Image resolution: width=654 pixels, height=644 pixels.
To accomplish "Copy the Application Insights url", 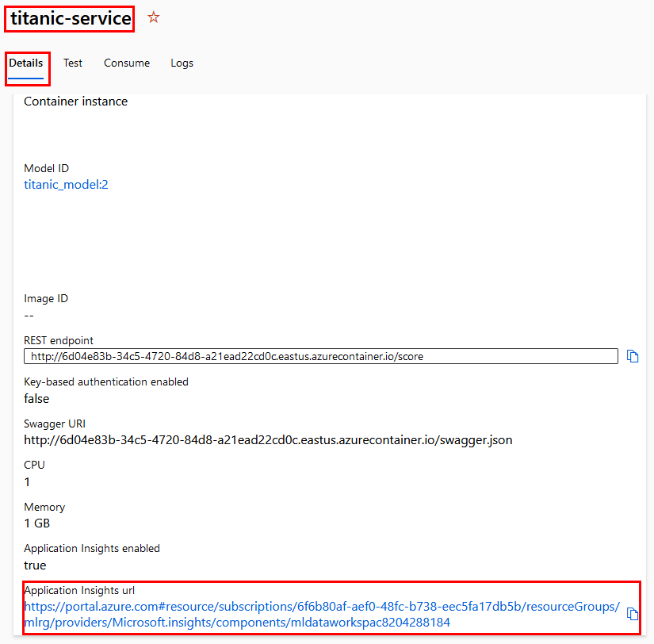I will pyautogui.click(x=633, y=614).
